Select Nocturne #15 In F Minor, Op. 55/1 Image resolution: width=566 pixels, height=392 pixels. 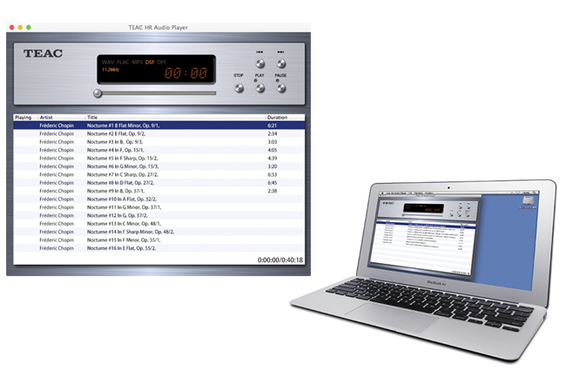159,240
